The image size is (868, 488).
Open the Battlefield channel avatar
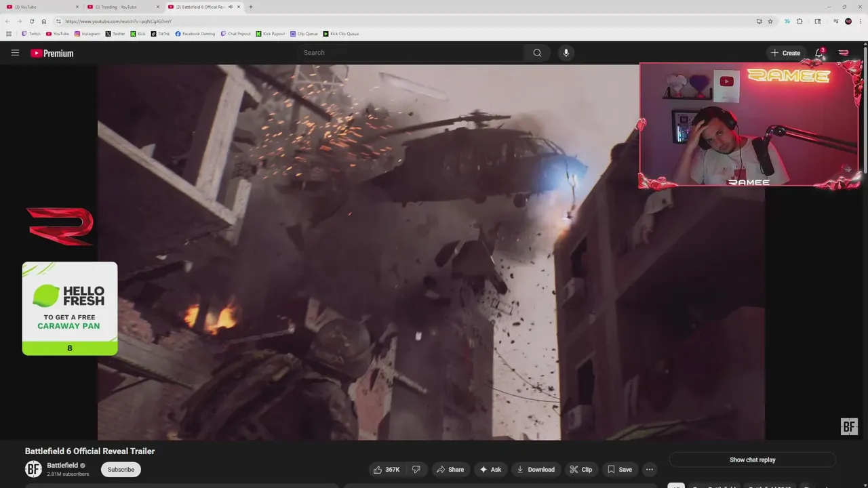point(33,469)
